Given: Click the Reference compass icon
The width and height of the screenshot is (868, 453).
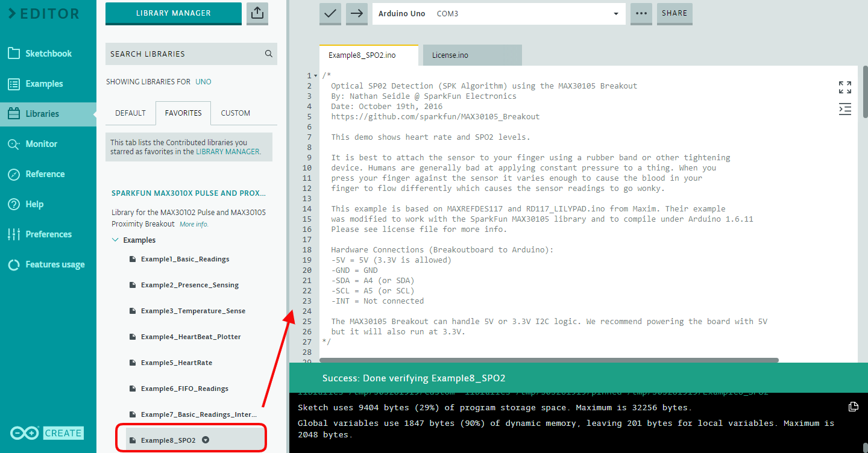Looking at the screenshot, I should click(14, 174).
